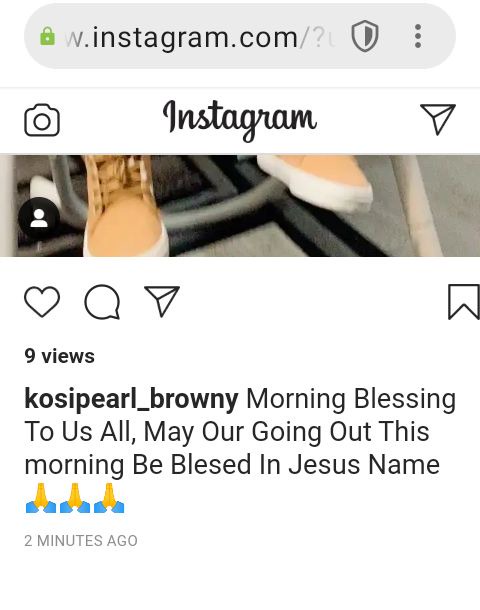
Task: Share the post via paper plane icon below video
Action: pos(162,301)
